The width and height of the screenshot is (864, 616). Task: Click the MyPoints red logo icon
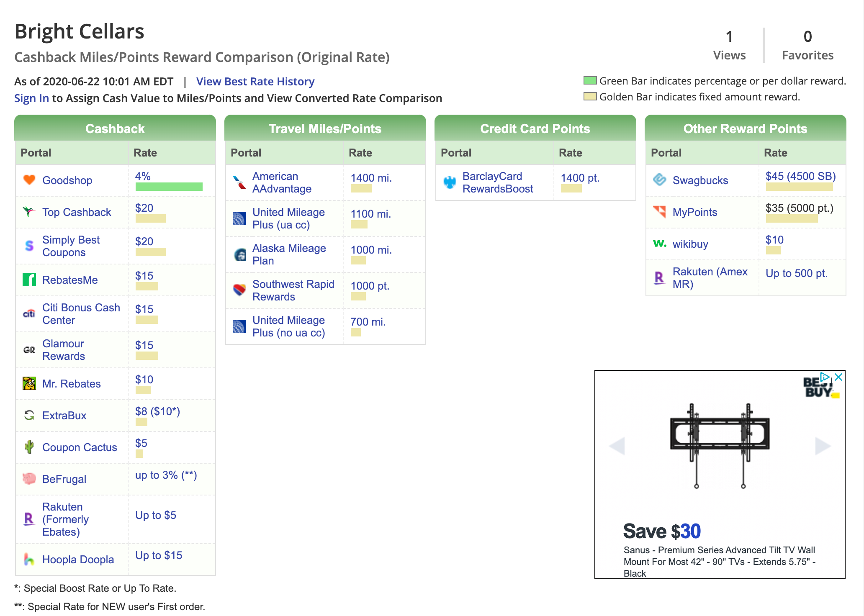point(660,212)
